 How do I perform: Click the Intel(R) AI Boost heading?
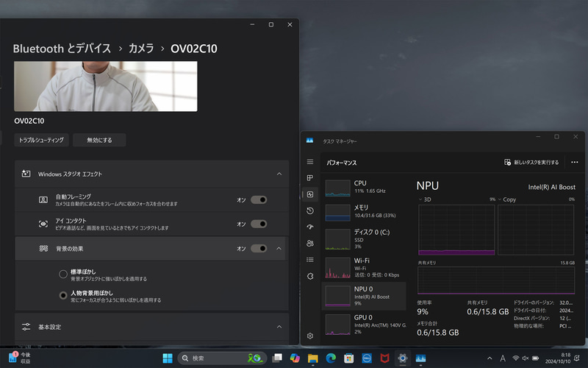(x=552, y=187)
